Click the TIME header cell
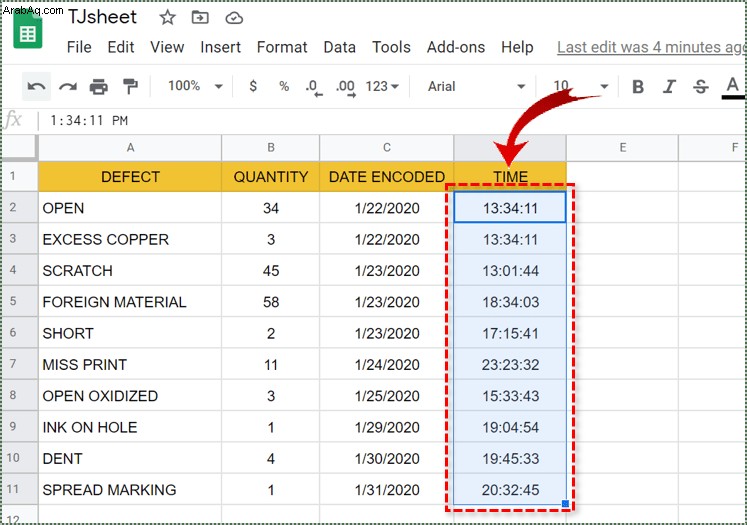 pos(510,177)
